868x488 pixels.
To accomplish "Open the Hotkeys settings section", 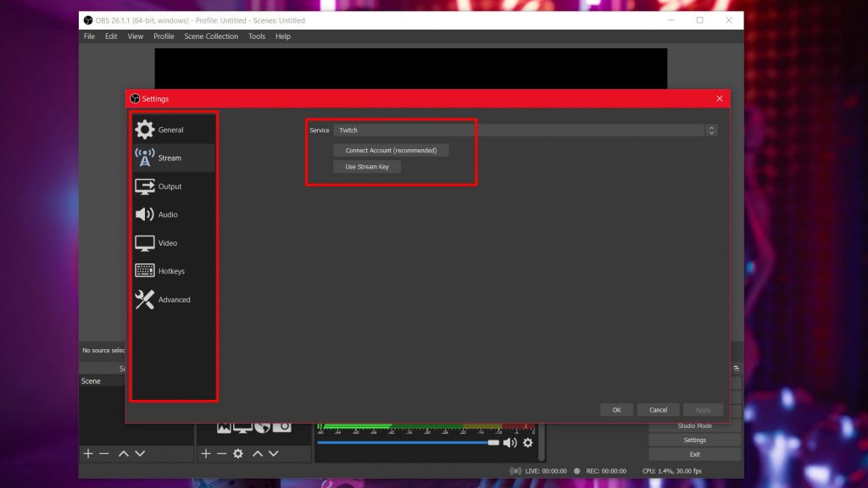I will click(174, 271).
